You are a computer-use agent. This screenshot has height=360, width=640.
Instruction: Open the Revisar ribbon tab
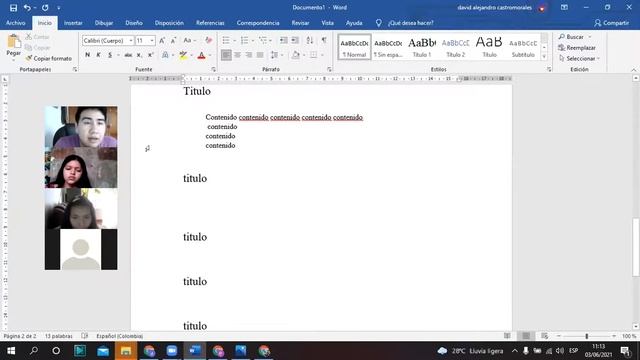pos(300,23)
